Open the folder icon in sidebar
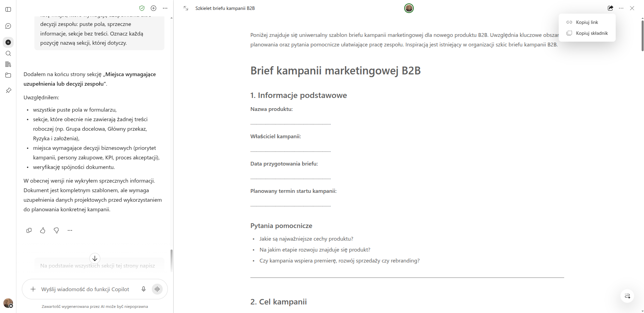Image resolution: width=644 pixels, height=313 pixels. [8, 75]
